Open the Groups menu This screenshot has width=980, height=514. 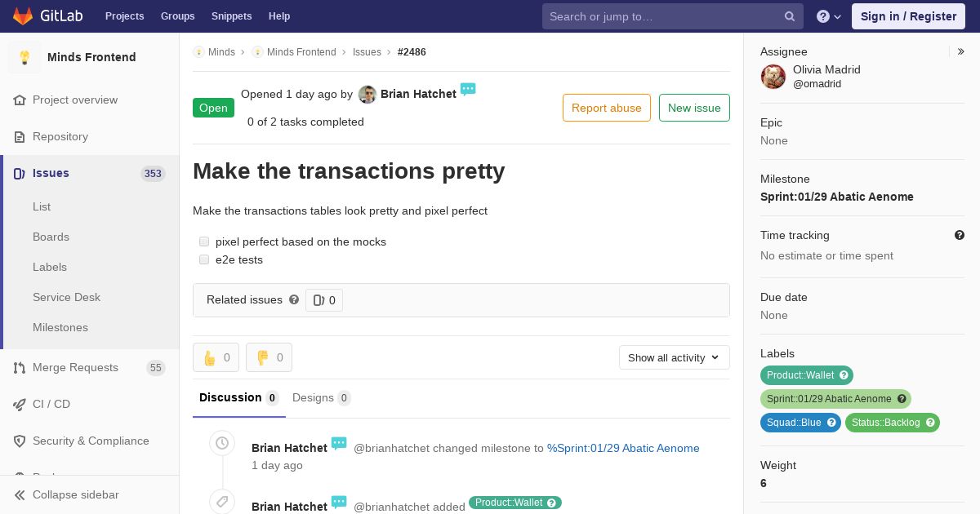pyautogui.click(x=177, y=16)
